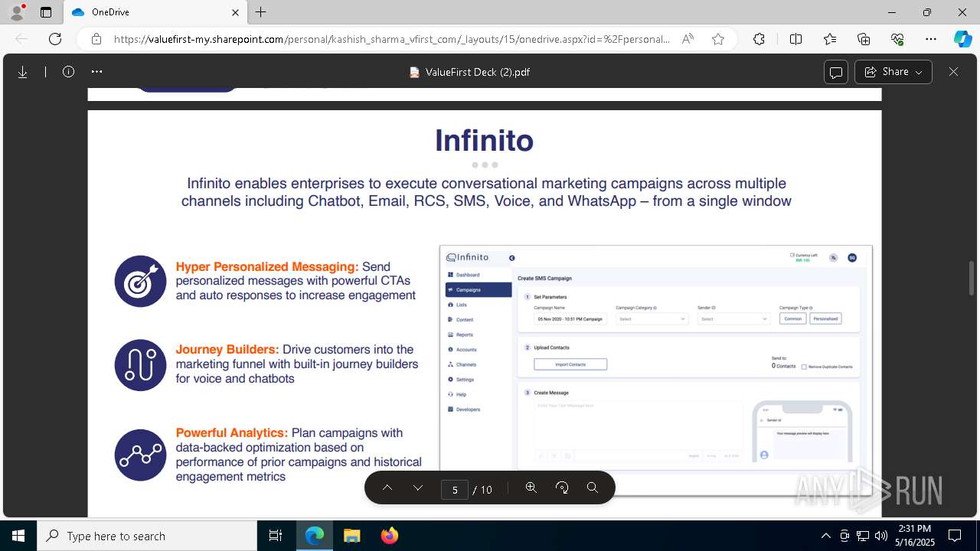Open the Windows notification center

pyautogui.click(x=955, y=536)
